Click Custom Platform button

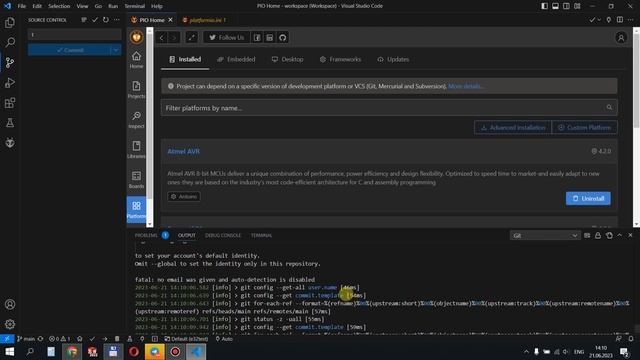pos(584,128)
